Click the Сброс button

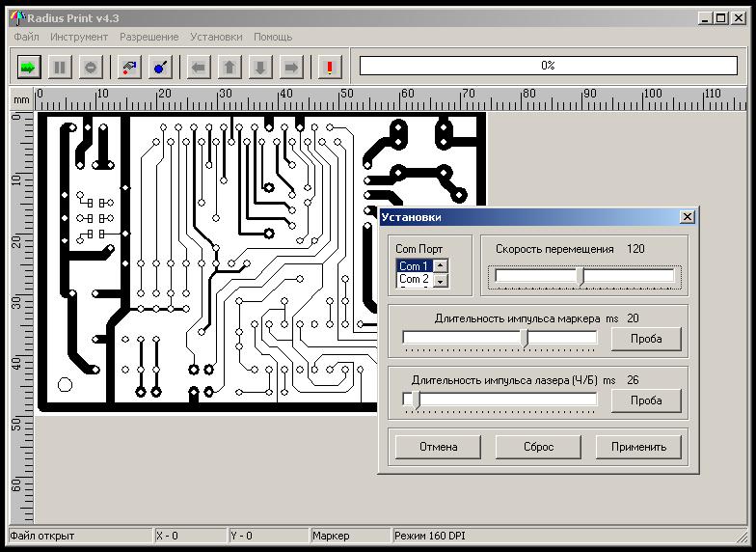tap(538, 447)
